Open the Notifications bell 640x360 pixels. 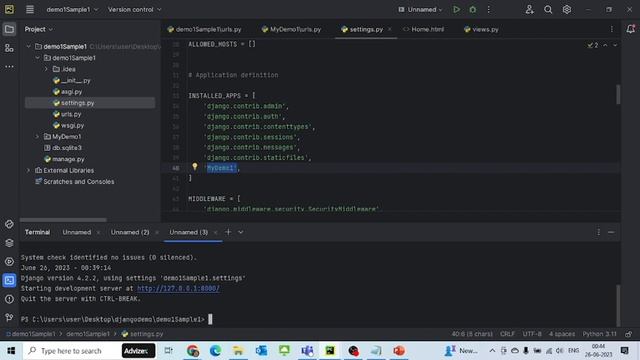pos(631,29)
